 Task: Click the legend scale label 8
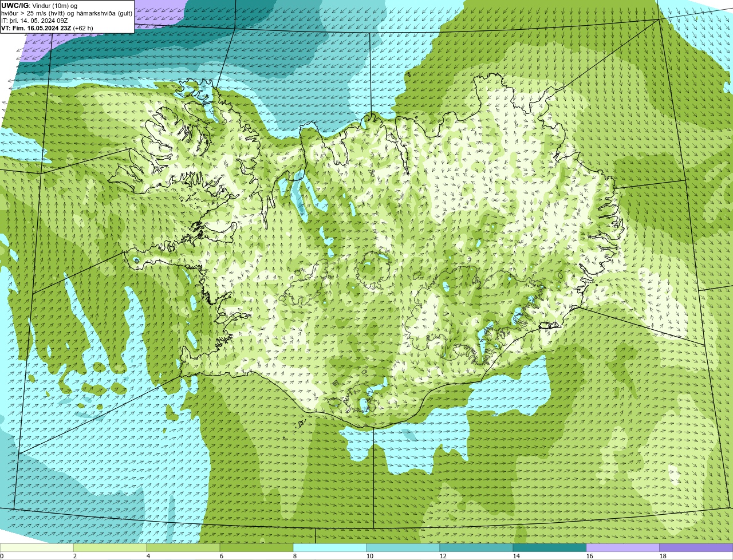click(295, 556)
